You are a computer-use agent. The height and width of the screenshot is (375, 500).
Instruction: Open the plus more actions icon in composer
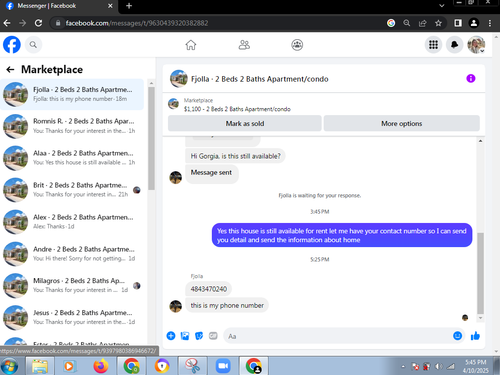tap(171, 336)
